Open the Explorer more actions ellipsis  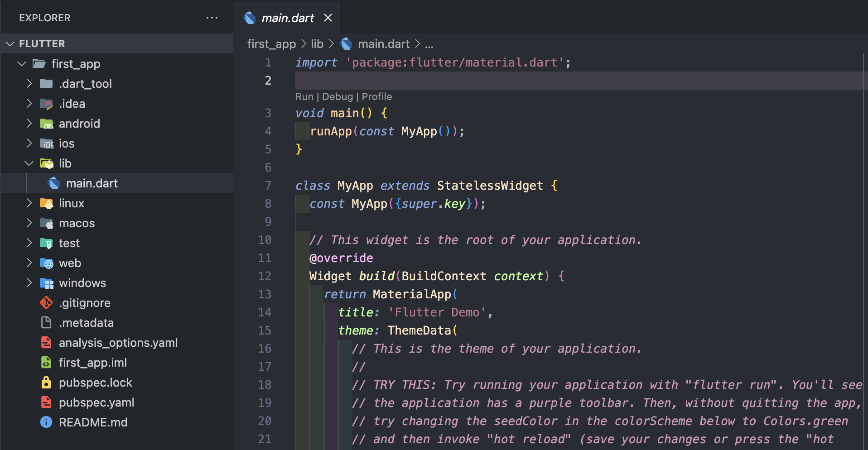tap(212, 18)
